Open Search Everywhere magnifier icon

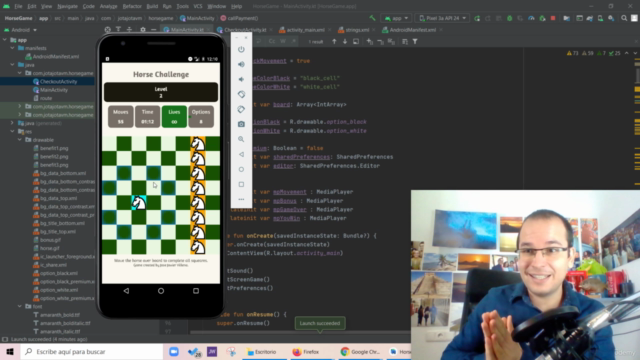pyautogui.click(x=624, y=18)
